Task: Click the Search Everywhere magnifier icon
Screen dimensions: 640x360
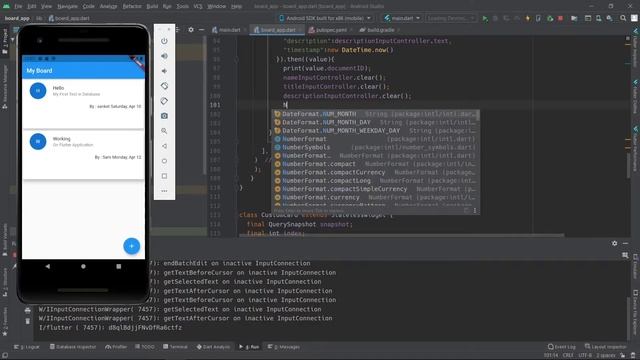Action: [623, 18]
